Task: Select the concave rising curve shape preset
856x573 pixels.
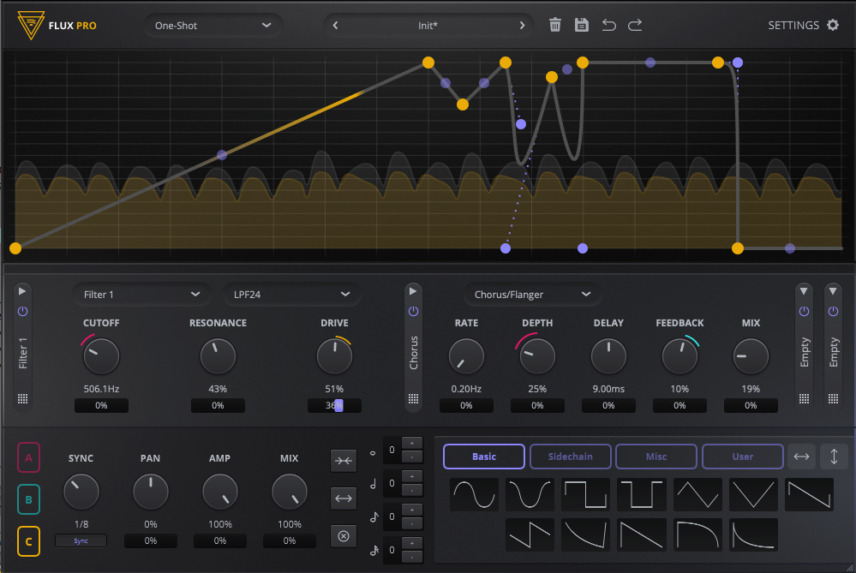Action: point(585,534)
